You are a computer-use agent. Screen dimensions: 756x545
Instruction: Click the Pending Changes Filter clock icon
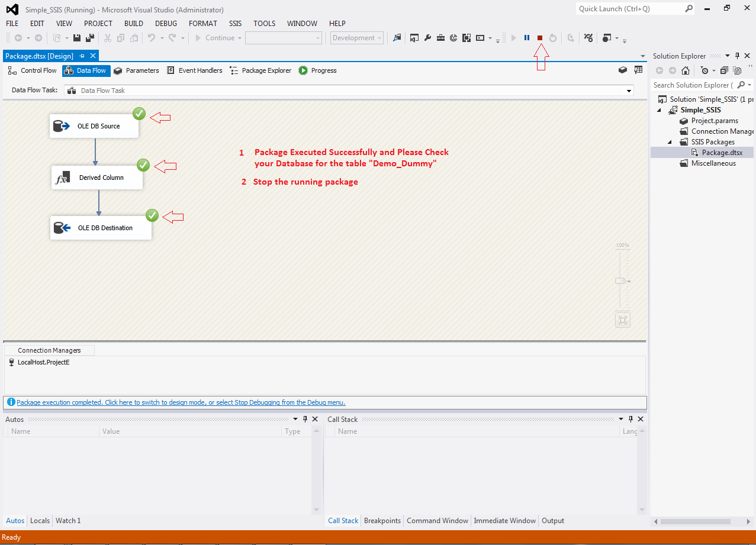(704, 70)
